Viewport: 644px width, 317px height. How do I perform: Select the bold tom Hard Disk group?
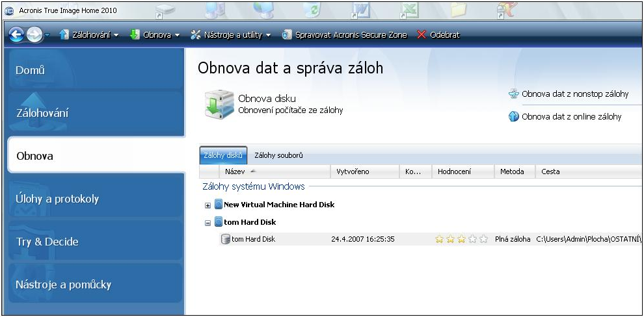coord(250,222)
